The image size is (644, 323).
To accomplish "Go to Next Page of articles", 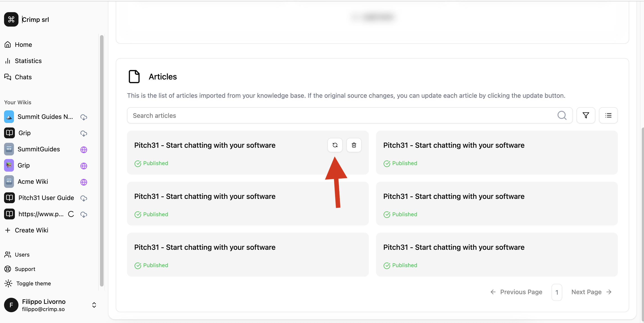I will pos(591,292).
